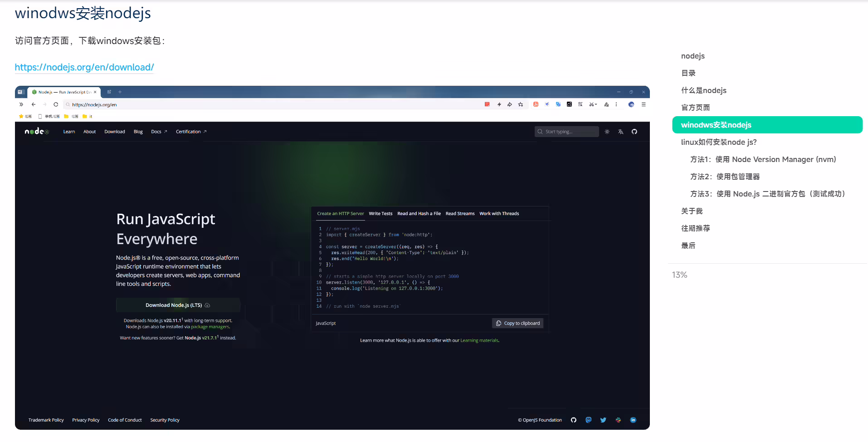Jump to 方法2：使用包管理器 outline entry
The width and height of the screenshot is (868, 442).
725,177
